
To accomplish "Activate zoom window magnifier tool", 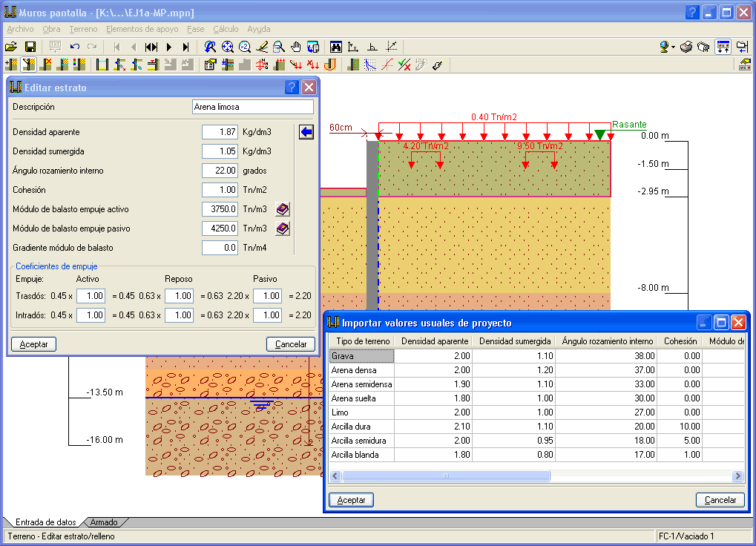I will pos(279,47).
